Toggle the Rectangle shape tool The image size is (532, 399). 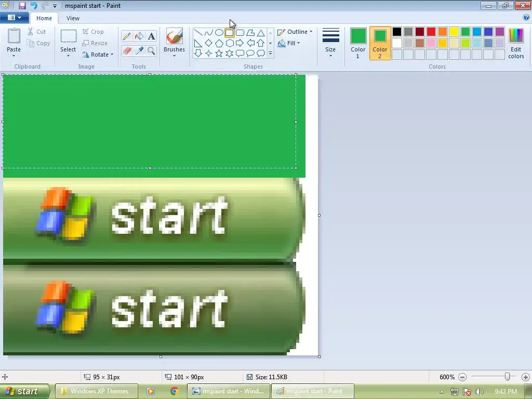coord(229,33)
